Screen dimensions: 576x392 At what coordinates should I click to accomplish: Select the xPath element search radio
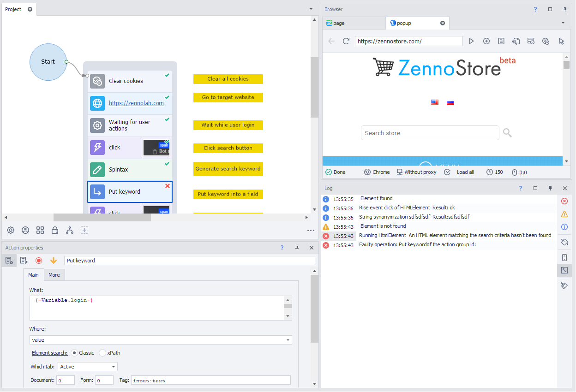pos(102,353)
